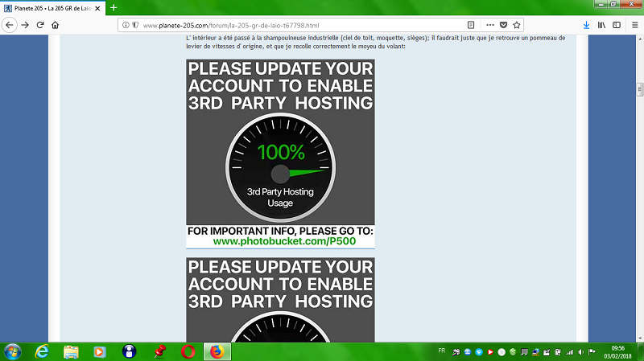Image resolution: width=644 pixels, height=361 pixels.
Task: Open the Windows Start menu
Action: (x=12, y=352)
